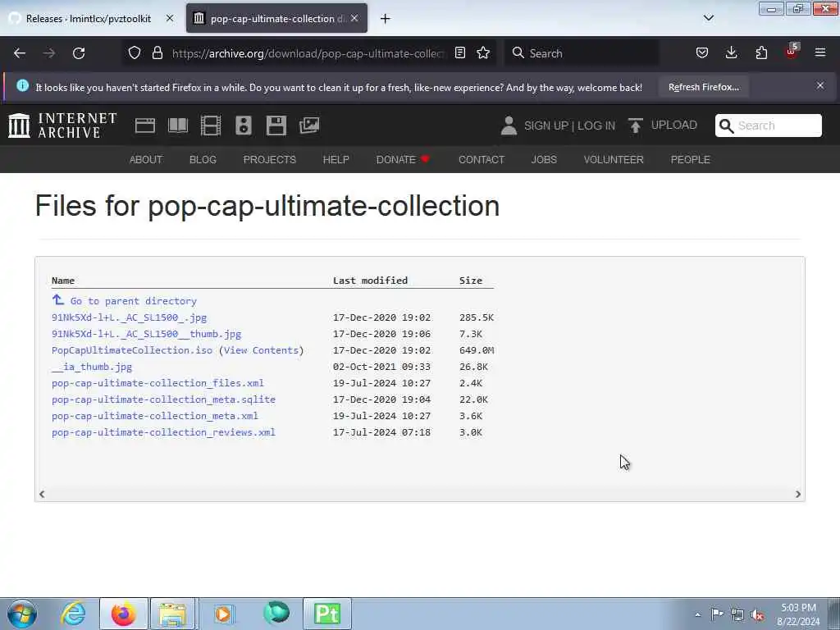Open the Pocket save icon
Image resolution: width=840 pixels, height=630 pixels.
click(x=702, y=52)
